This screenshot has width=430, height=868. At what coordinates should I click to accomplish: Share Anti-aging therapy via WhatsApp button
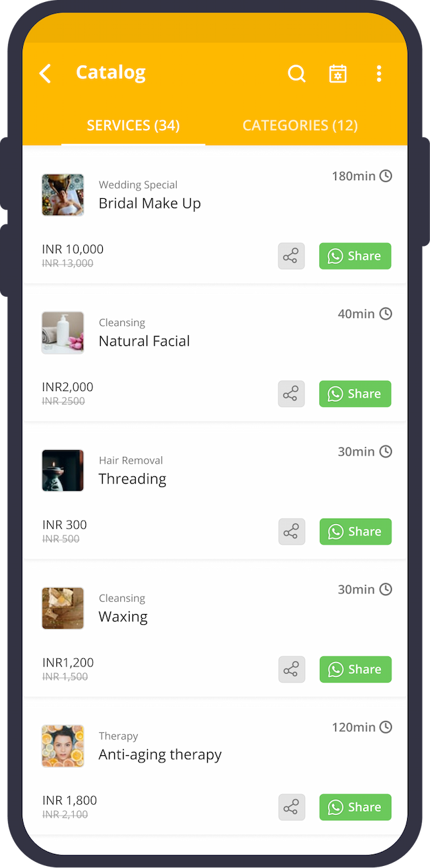click(355, 807)
